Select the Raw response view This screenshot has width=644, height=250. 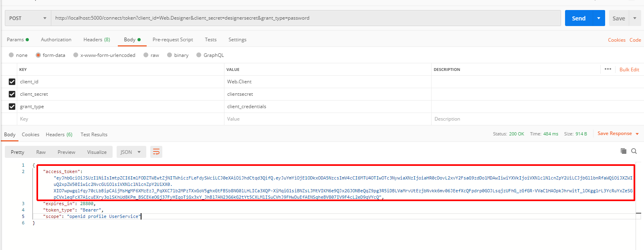point(41,152)
